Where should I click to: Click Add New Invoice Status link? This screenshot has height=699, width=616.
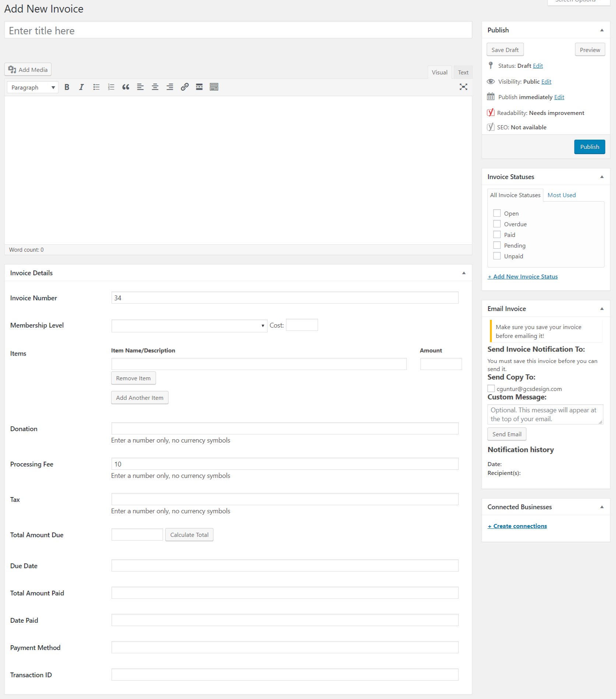click(x=522, y=276)
